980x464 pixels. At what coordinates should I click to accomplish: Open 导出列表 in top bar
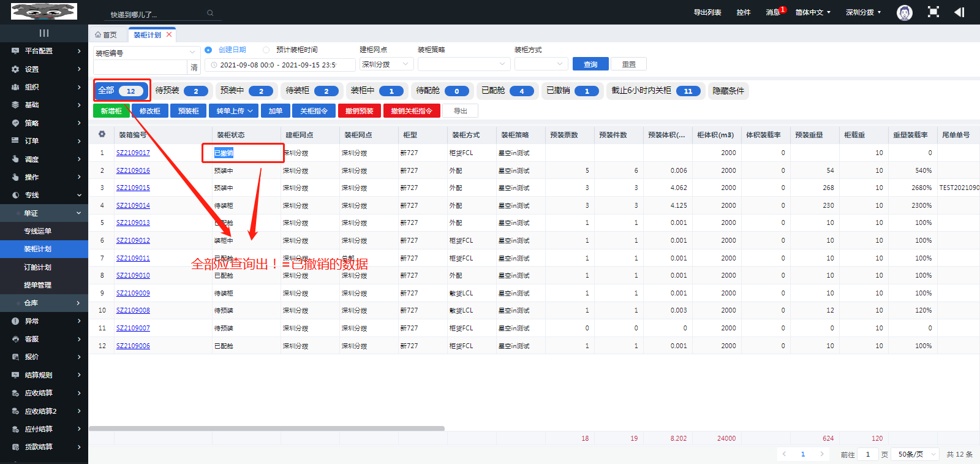pyautogui.click(x=707, y=12)
